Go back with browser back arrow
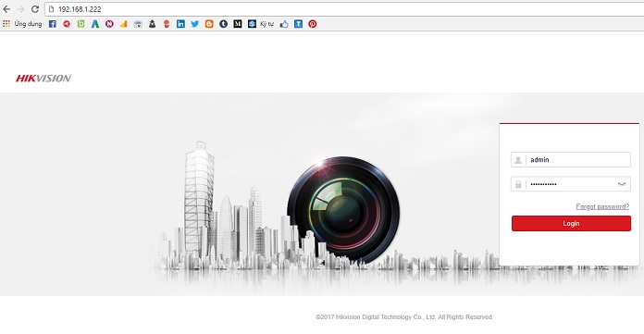 (7, 9)
